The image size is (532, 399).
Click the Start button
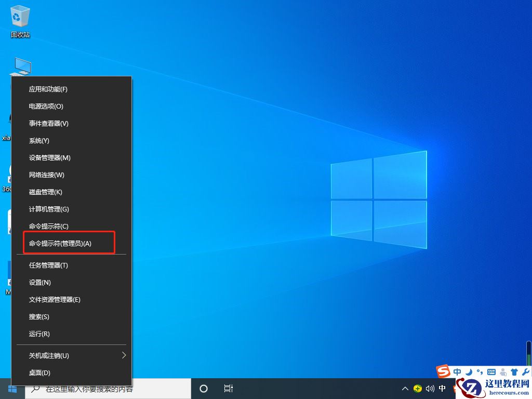coord(12,388)
